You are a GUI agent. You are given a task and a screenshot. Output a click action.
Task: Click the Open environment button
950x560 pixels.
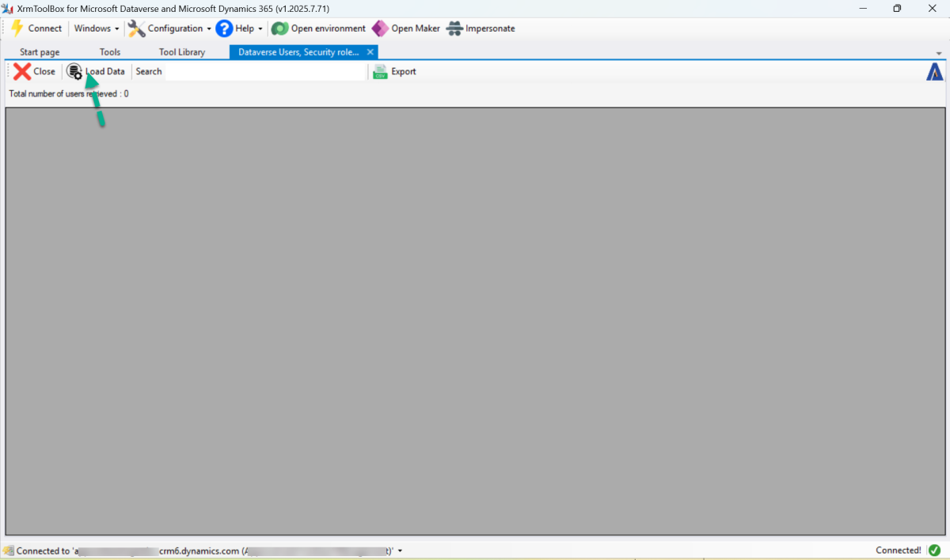[318, 28]
